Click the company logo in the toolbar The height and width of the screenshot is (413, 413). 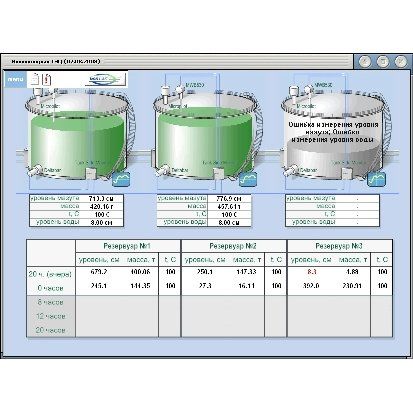104,79
